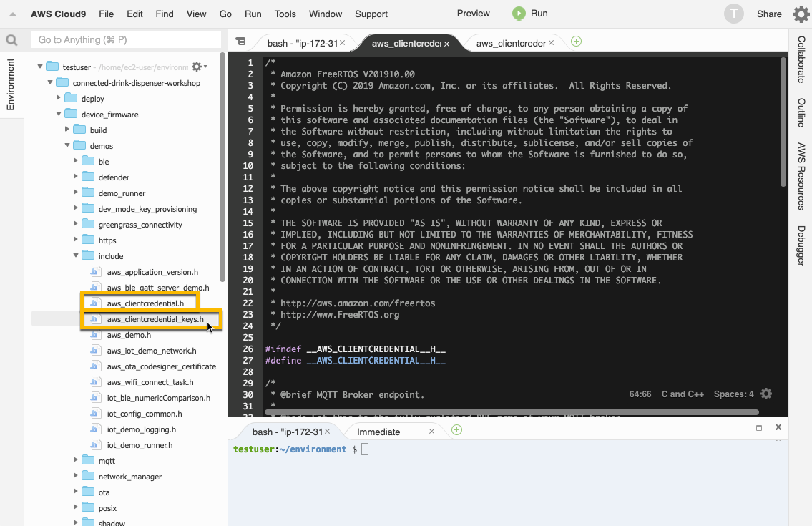Click the green Run play icon
The height and width of the screenshot is (526, 812).
519,14
